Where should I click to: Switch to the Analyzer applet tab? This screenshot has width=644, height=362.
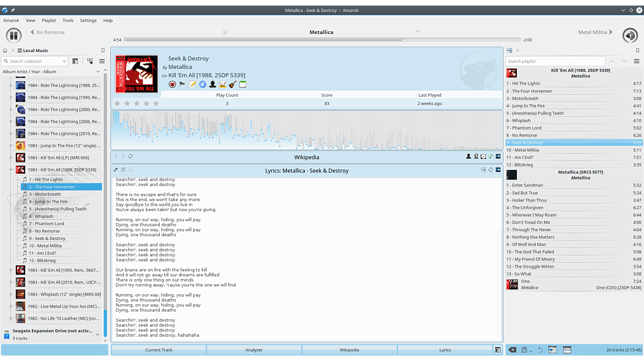tap(254, 350)
